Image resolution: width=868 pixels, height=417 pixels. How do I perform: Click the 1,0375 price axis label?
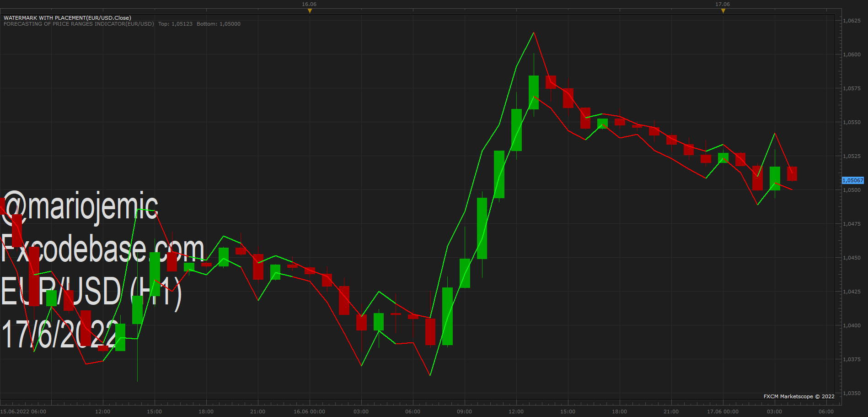[852, 359]
